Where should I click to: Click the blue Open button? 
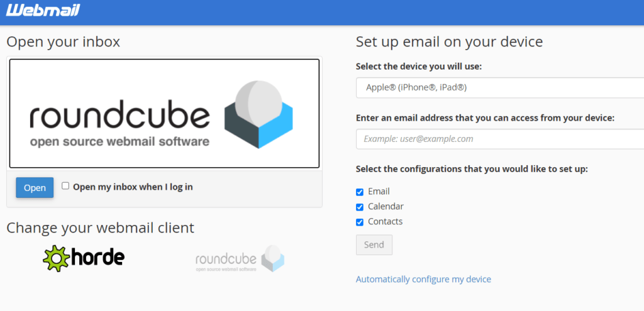[35, 187]
